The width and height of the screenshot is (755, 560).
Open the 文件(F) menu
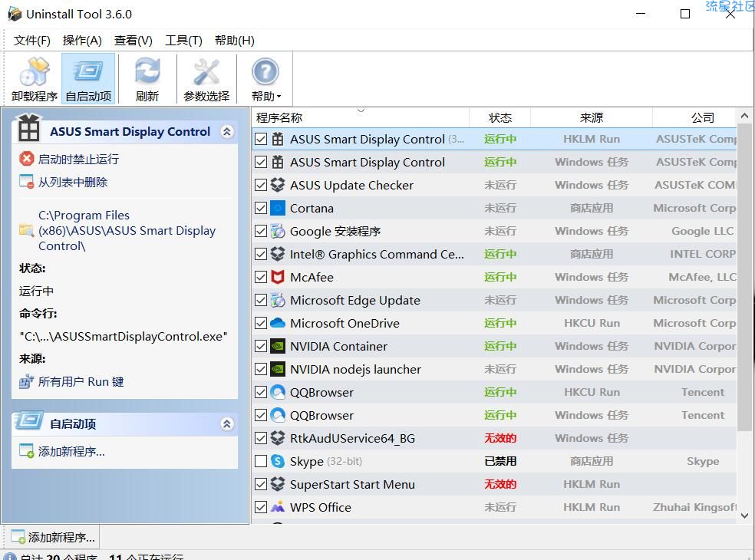click(x=31, y=41)
